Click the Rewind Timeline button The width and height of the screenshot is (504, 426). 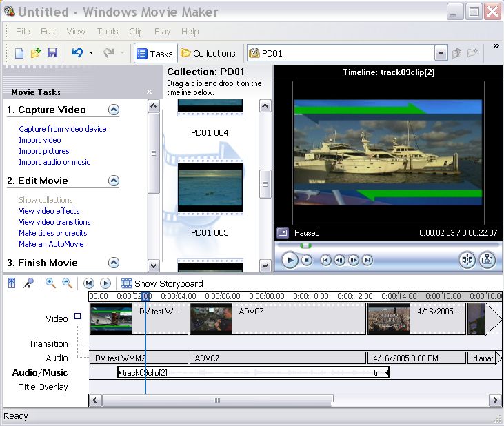pyautogui.click(x=89, y=283)
